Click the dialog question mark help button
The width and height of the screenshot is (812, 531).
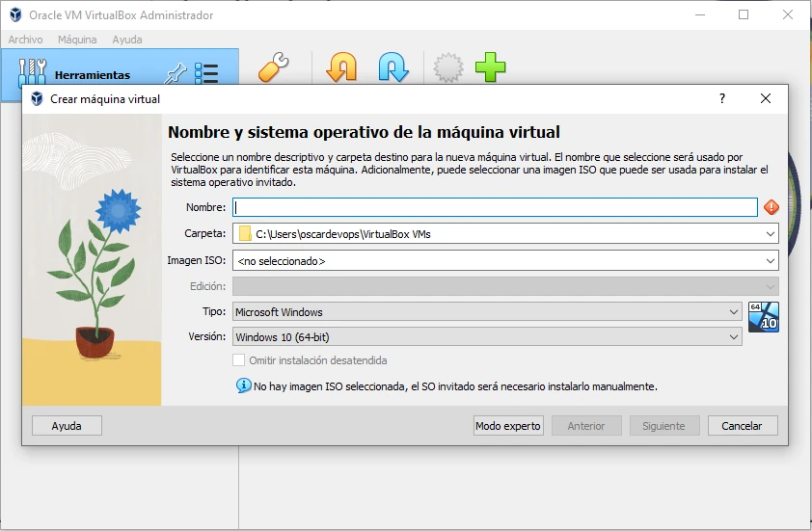722,98
